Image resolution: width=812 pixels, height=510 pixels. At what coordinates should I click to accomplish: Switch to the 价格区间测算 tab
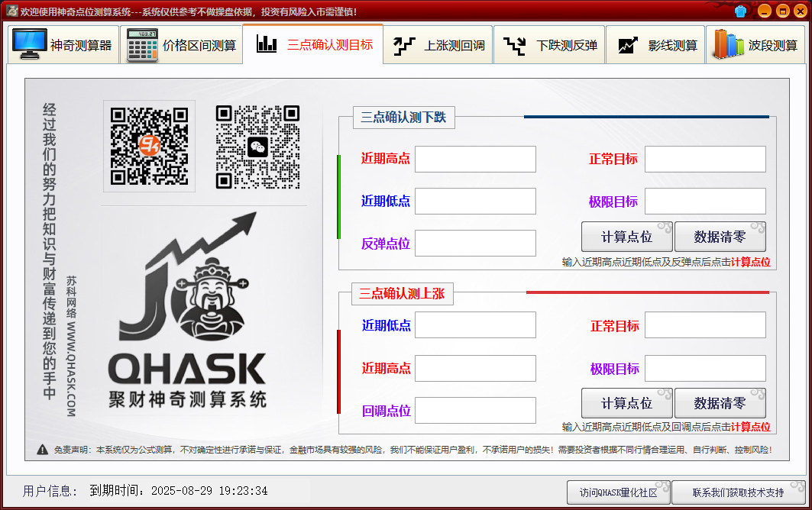[181, 44]
